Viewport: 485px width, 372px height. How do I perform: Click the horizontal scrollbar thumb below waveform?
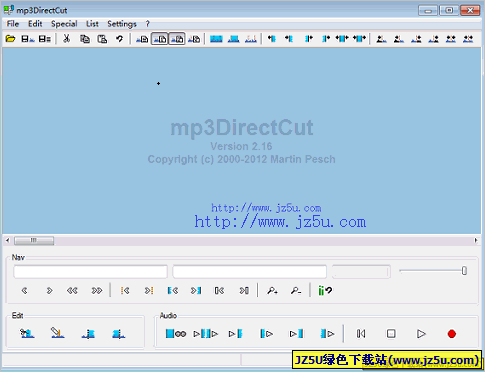coord(34,240)
